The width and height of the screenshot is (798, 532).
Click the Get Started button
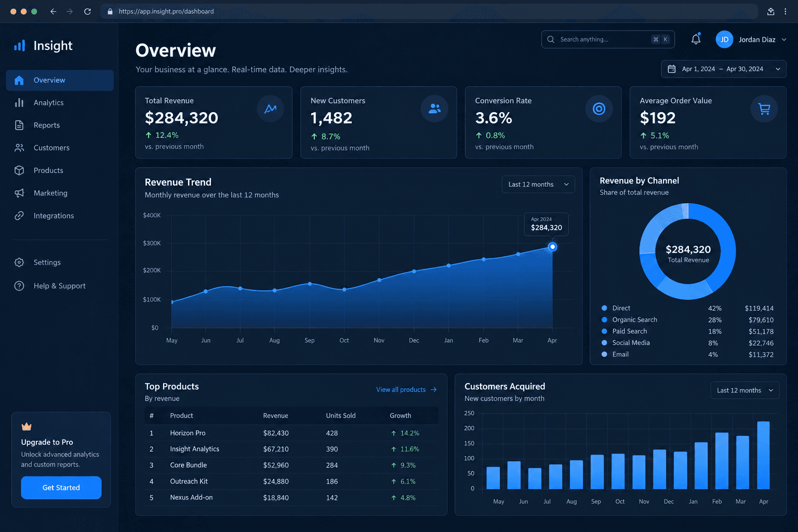coord(61,488)
